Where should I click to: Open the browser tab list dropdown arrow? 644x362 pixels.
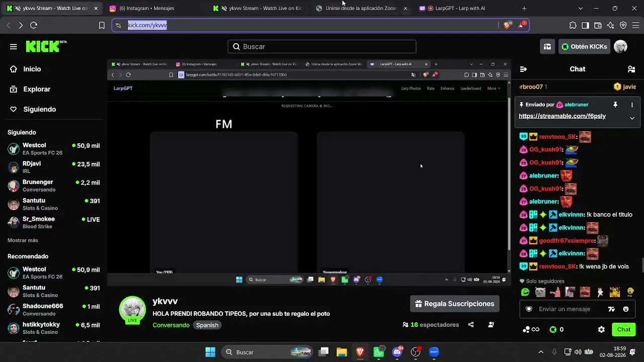click(x=581, y=9)
